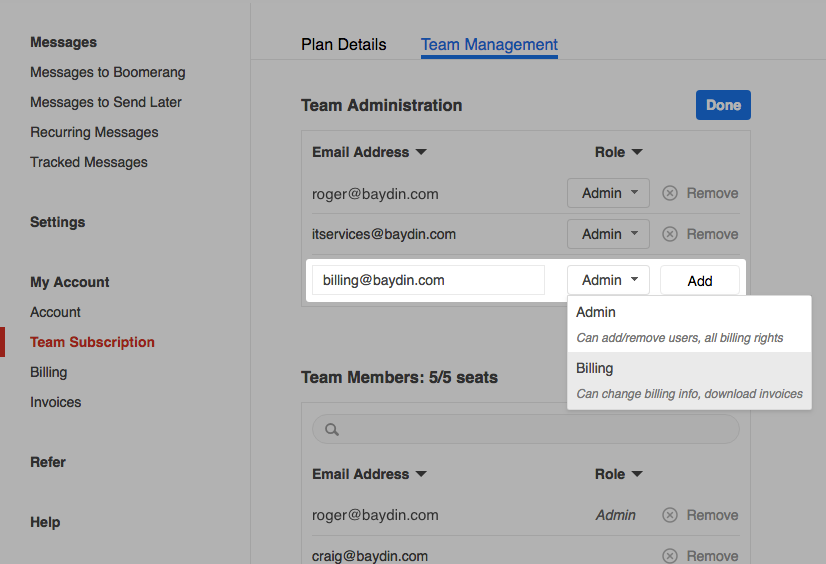Click the Team Members search field
826x564 pixels.
click(x=535, y=430)
